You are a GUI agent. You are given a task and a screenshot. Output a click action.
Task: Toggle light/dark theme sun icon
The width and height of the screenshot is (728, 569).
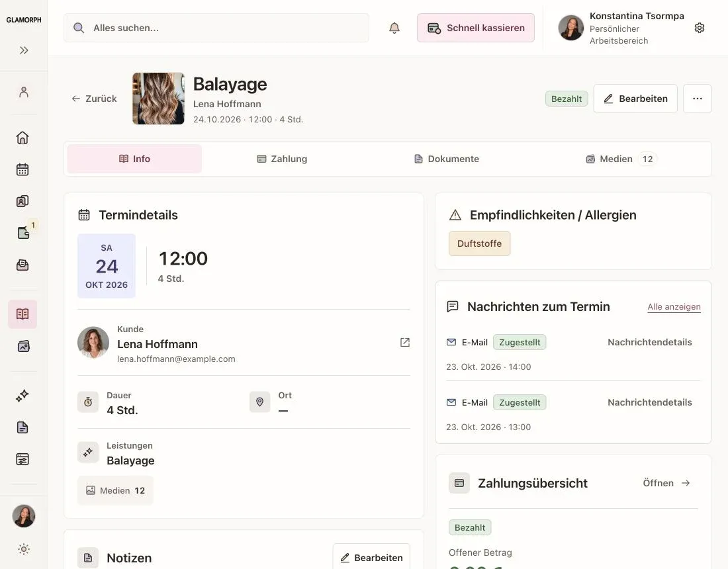click(24, 549)
